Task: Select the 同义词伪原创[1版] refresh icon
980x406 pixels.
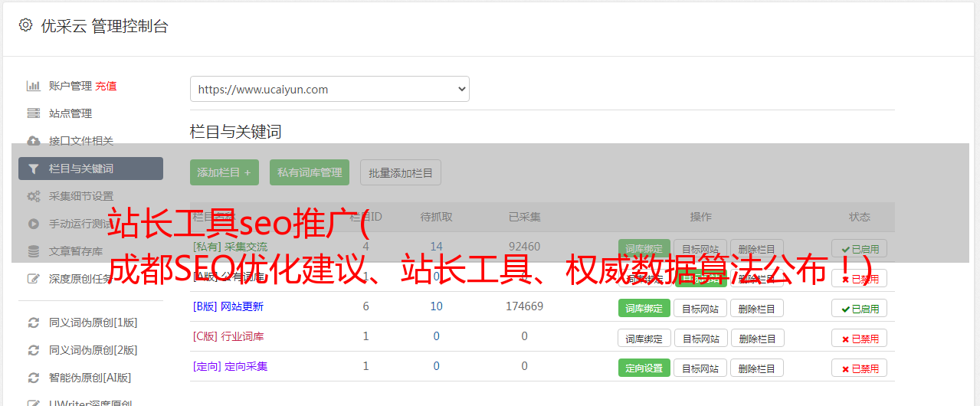Action: tap(34, 323)
